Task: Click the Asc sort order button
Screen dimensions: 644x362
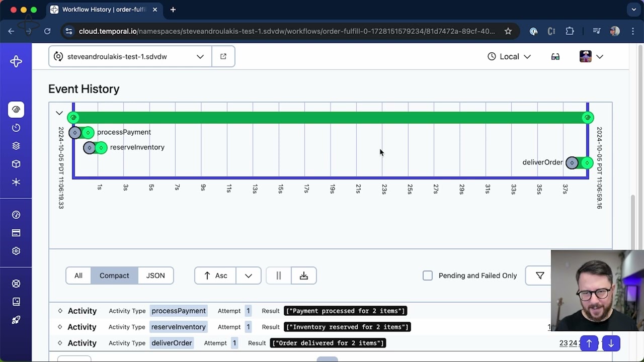Action: point(215,276)
